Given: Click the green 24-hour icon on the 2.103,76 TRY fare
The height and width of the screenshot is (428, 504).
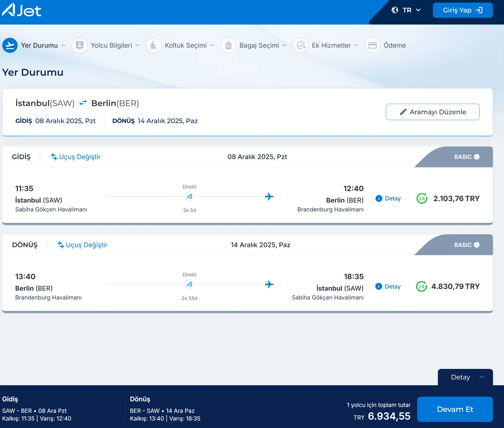Looking at the screenshot, I should click(x=422, y=199).
